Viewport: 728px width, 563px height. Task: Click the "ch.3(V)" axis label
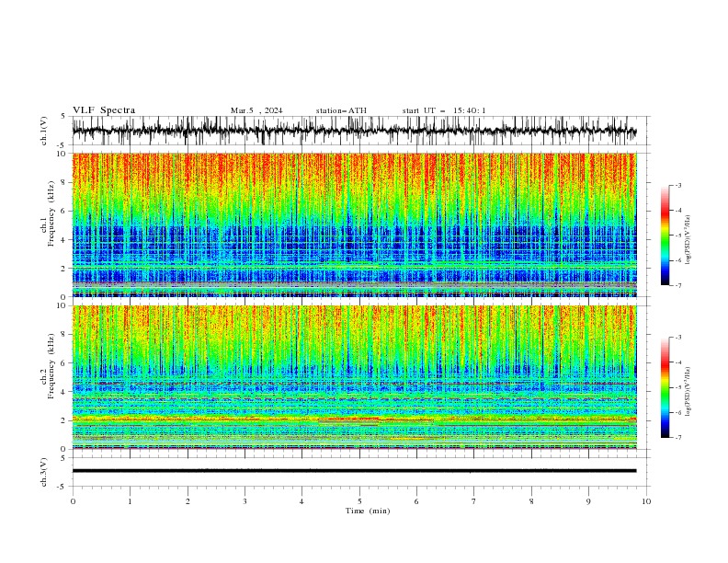point(44,472)
